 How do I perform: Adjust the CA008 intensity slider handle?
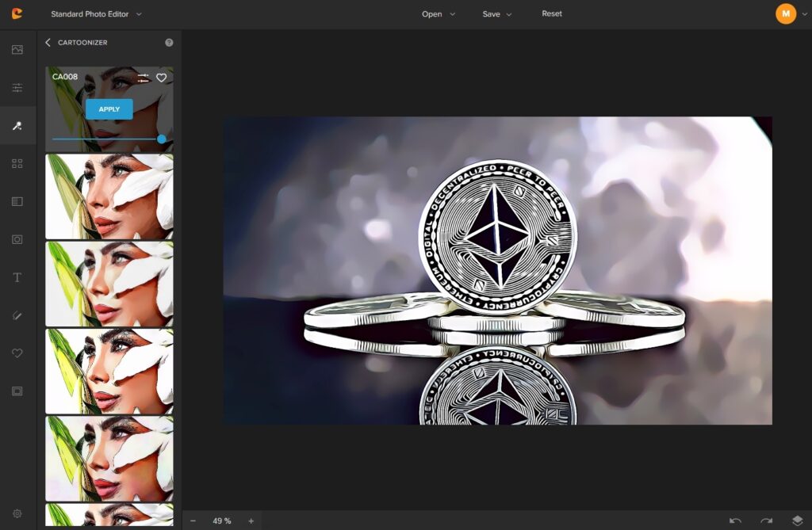click(x=162, y=139)
